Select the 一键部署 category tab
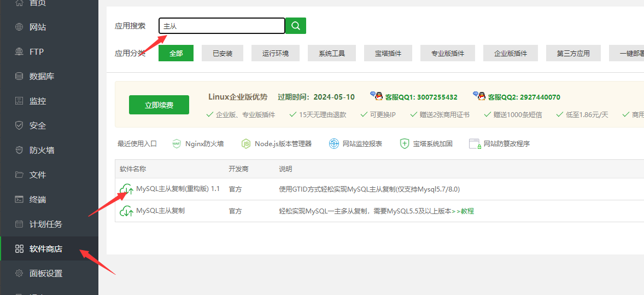 click(627, 53)
